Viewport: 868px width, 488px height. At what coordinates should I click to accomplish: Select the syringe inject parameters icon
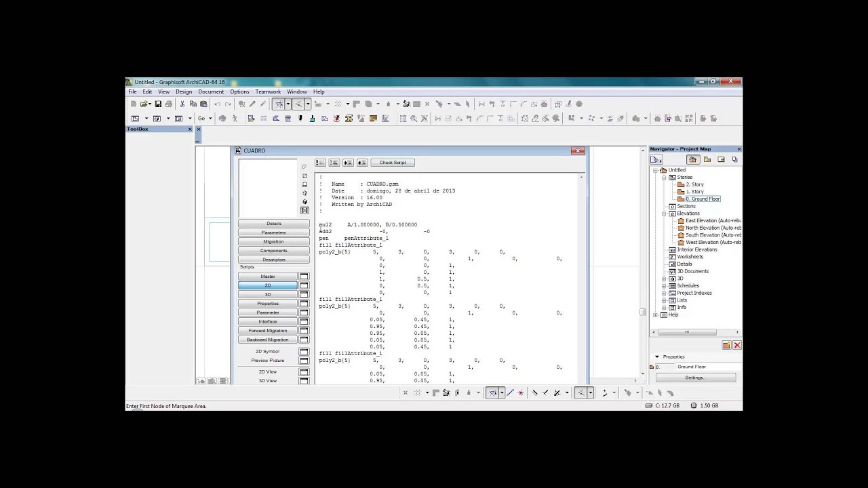[x=263, y=104]
